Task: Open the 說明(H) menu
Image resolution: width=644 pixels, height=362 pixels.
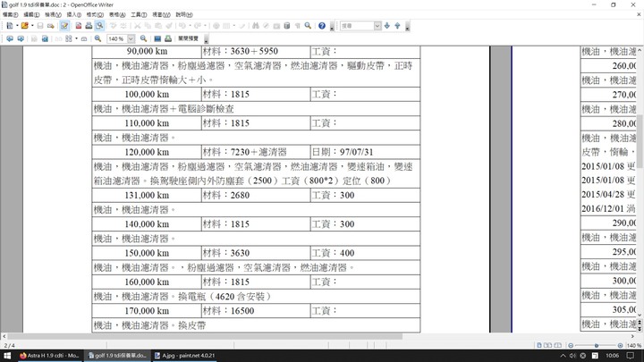Action: [184, 15]
